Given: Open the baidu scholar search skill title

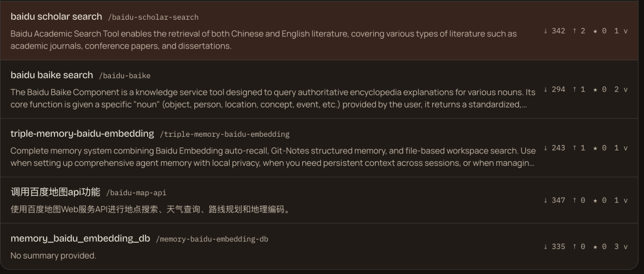Looking at the screenshot, I should pyautogui.click(x=56, y=17).
